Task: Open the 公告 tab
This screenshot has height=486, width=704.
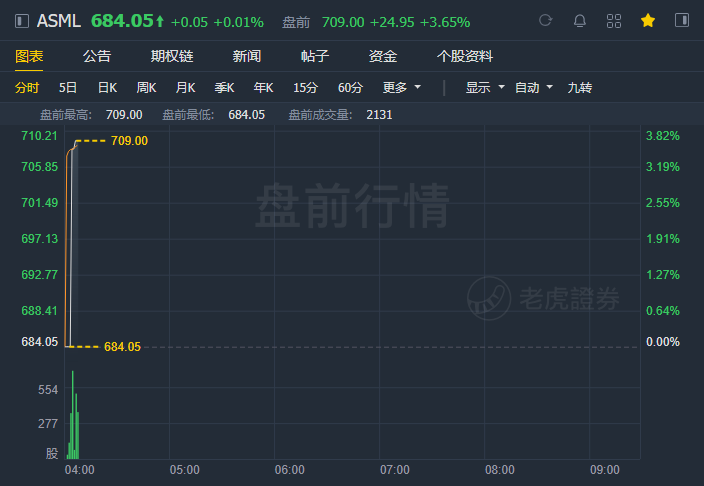Action: (97, 56)
